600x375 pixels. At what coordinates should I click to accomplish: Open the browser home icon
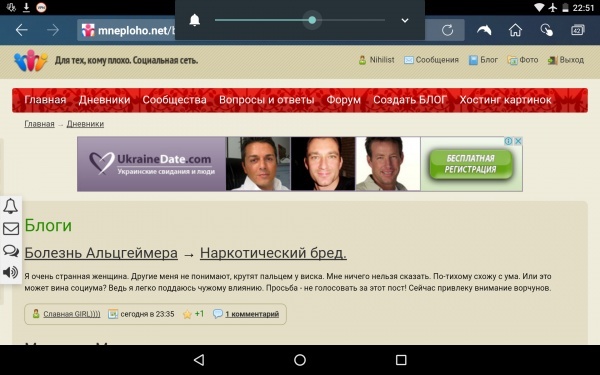click(515, 30)
